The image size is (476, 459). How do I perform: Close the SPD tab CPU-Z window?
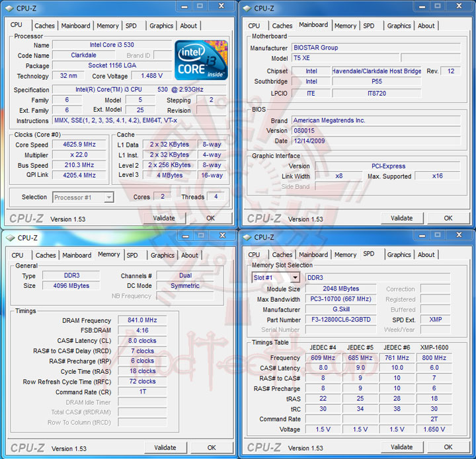click(459, 235)
